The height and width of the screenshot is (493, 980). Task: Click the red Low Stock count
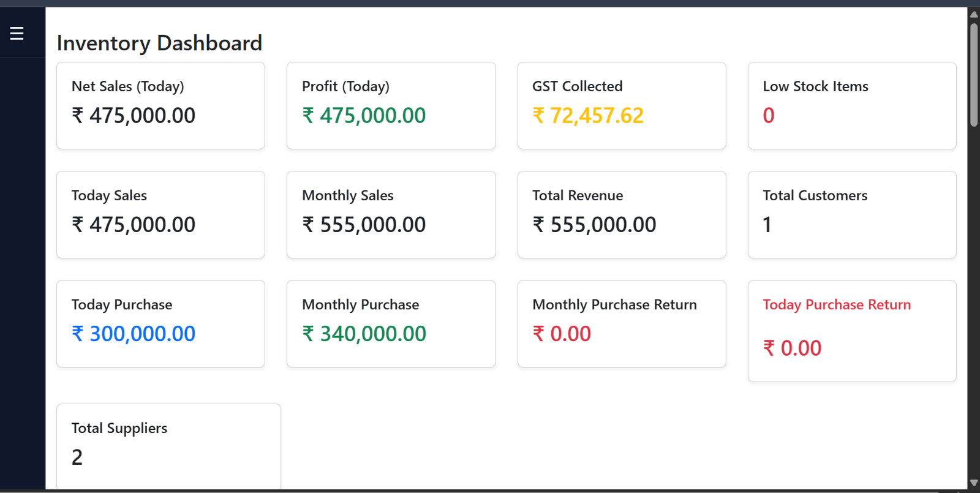[x=769, y=116]
